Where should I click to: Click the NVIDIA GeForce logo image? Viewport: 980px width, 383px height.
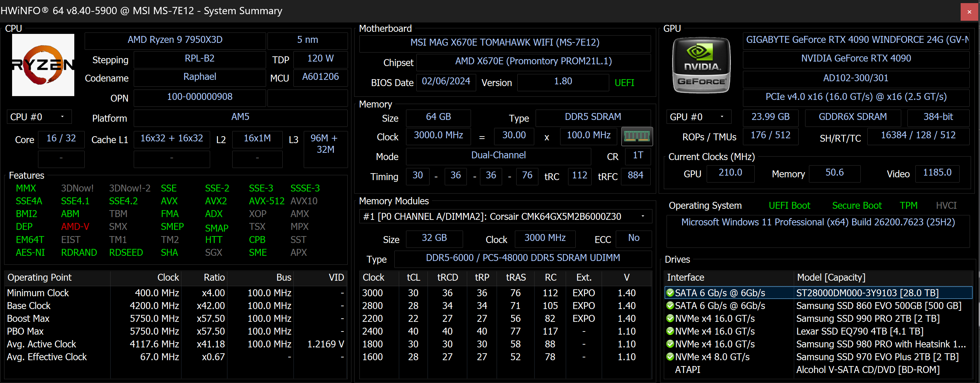click(x=701, y=65)
